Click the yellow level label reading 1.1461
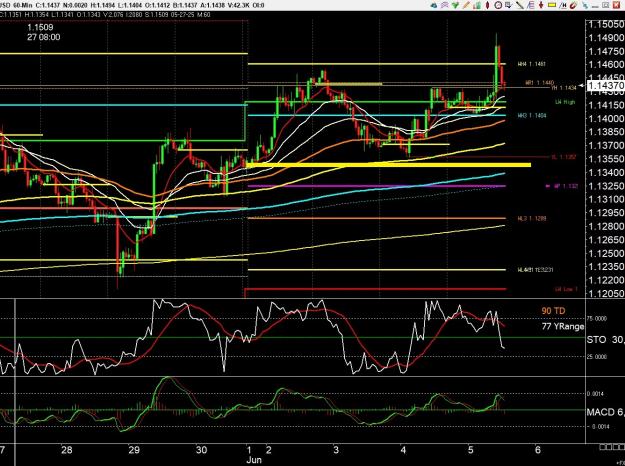The image size is (625, 466). coord(532,64)
